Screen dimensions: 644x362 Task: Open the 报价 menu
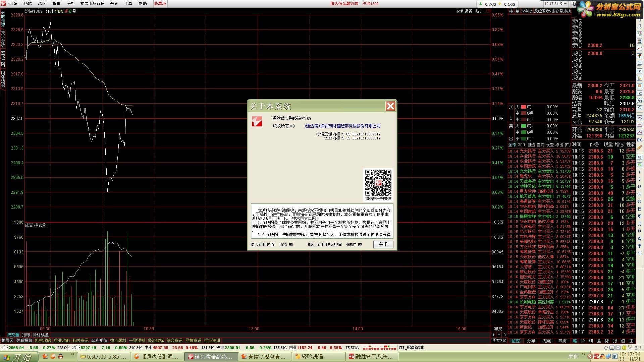tap(57, 4)
